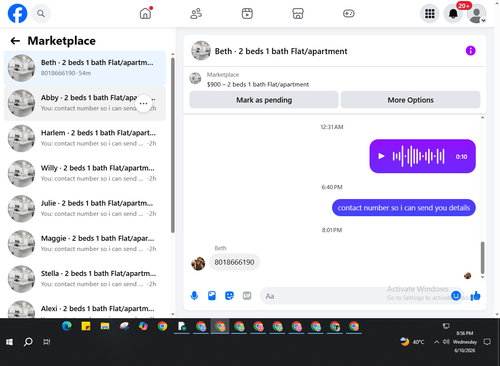Open the Facebook logo home link
This screenshot has width=500, height=366.
pyautogui.click(x=17, y=13)
